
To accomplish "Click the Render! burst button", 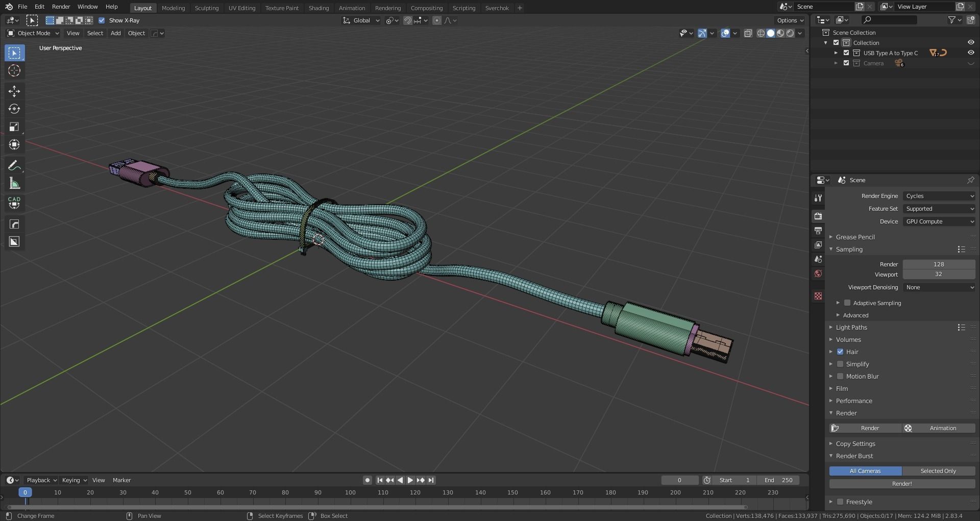I will tap(902, 484).
